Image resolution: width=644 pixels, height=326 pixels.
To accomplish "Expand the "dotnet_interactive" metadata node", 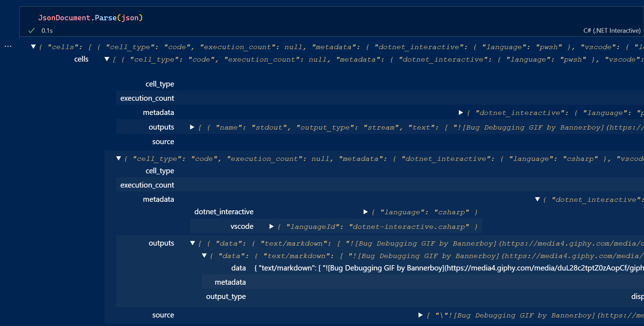I will click(365, 211).
